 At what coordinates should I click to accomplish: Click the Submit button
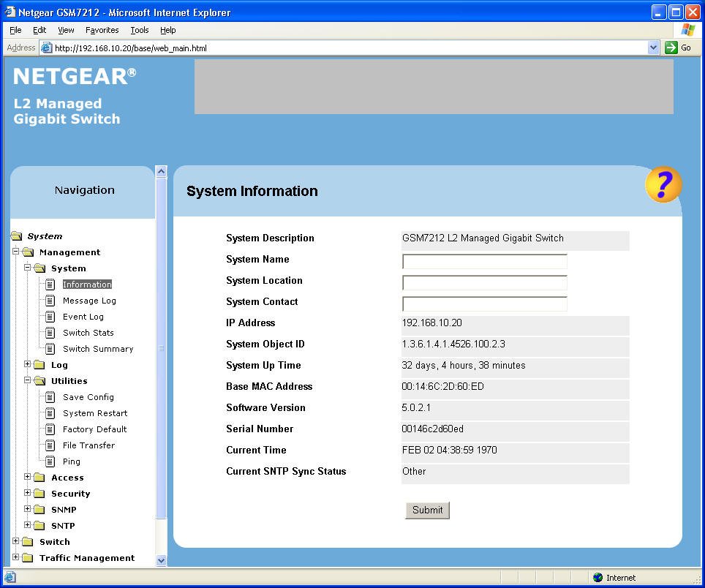pyautogui.click(x=427, y=510)
